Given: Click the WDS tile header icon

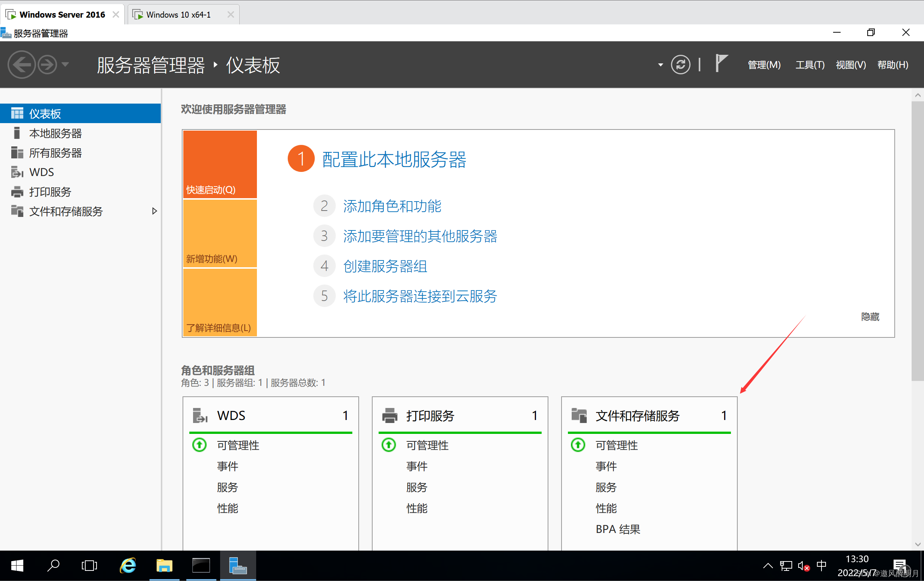Looking at the screenshot, I should click(199, 416).
